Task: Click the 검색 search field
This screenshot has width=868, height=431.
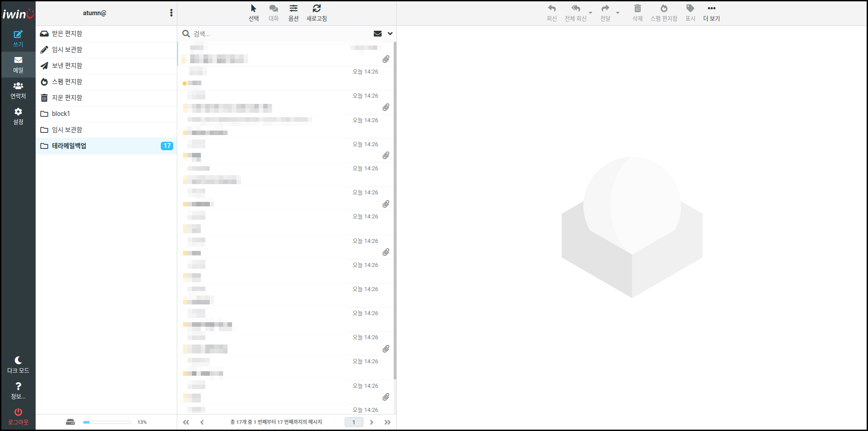Action: (281, 34)
